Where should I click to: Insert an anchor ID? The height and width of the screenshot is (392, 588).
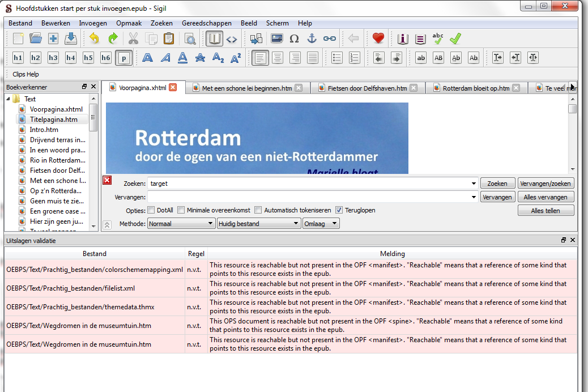point(312,39)
